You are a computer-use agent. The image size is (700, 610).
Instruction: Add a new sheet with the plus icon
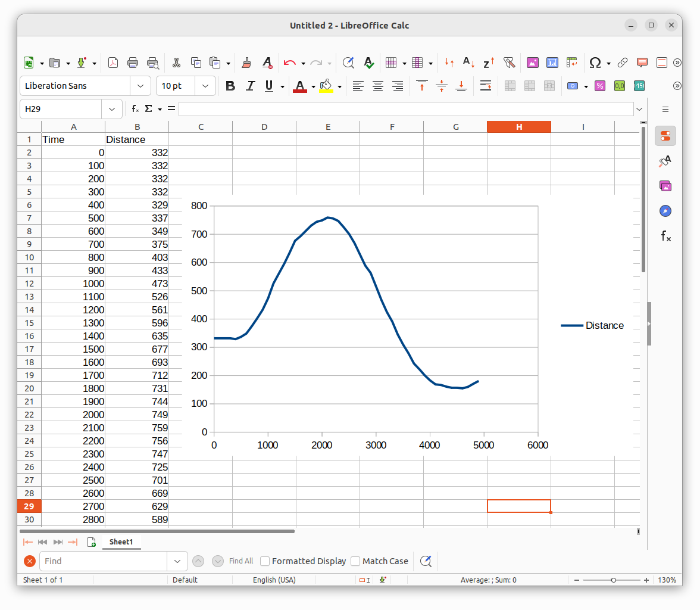(x=91, y=542)
